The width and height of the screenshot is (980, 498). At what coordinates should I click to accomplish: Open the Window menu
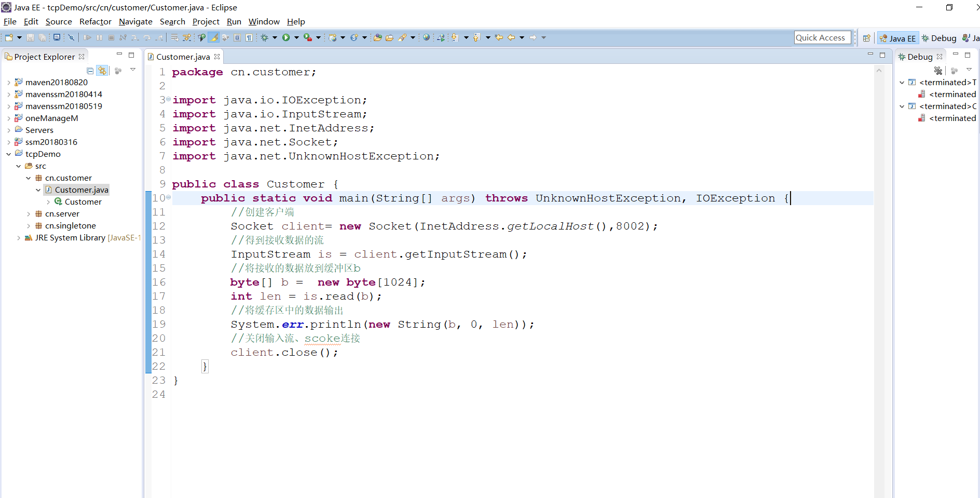point(264,21)
